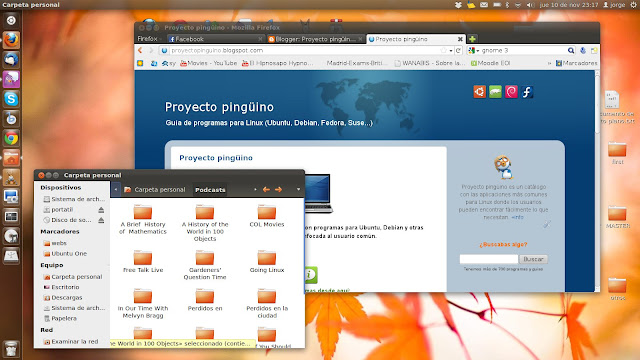Open the Marcadores bookmarks menu

point(577,63)
